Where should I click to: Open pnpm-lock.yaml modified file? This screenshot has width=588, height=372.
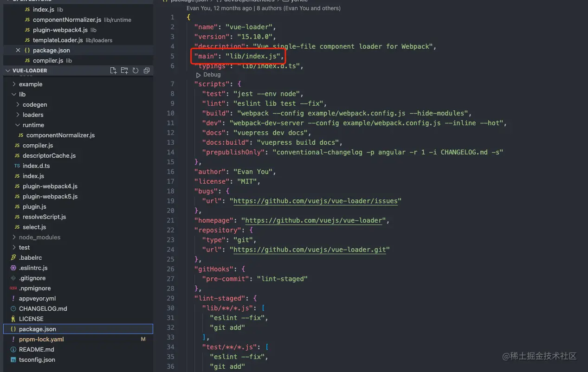coord(78,339)
